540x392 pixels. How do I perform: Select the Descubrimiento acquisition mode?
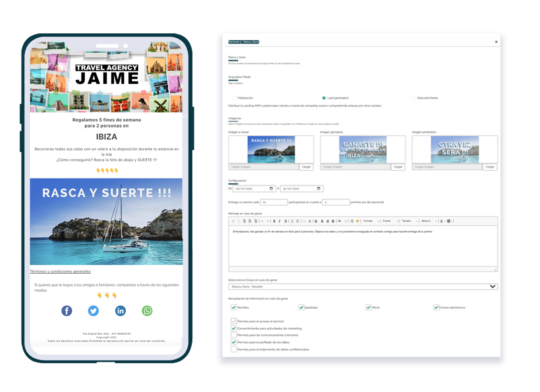tap(414, 98)
